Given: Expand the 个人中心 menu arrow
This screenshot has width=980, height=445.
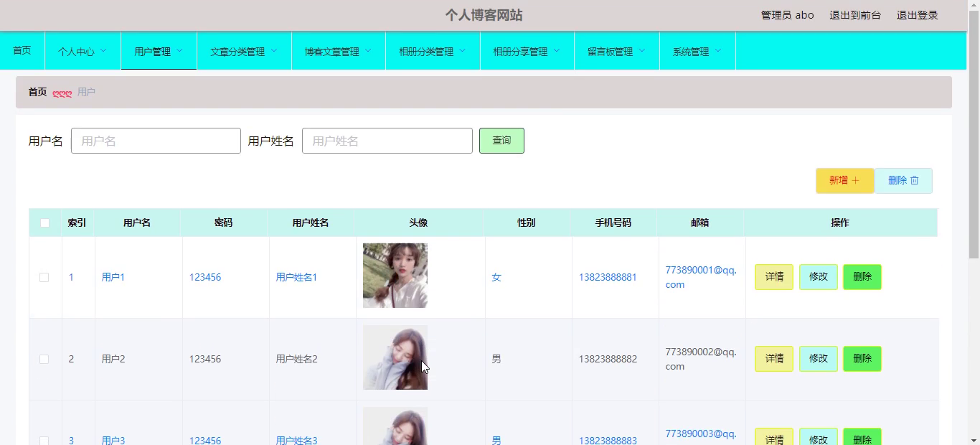Looking at the screenshot, I should (x=103, y=50).
